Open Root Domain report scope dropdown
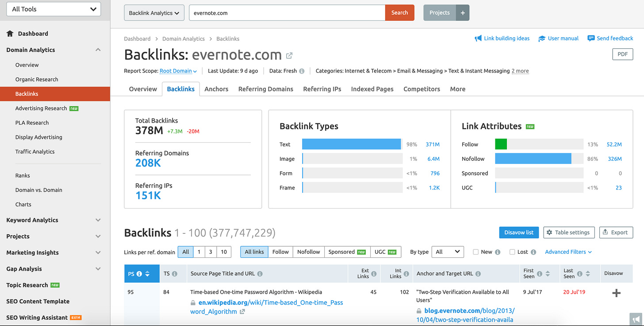This screenshot has width=644, height=326. tap(178, 71)
